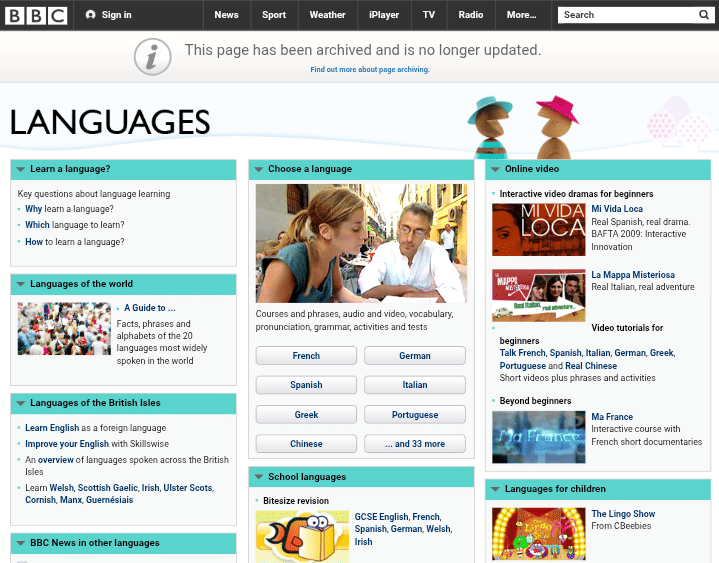Click La Mappa Misteriosa thumbnail
The image size is (719, 563).
tap(538, 296)
